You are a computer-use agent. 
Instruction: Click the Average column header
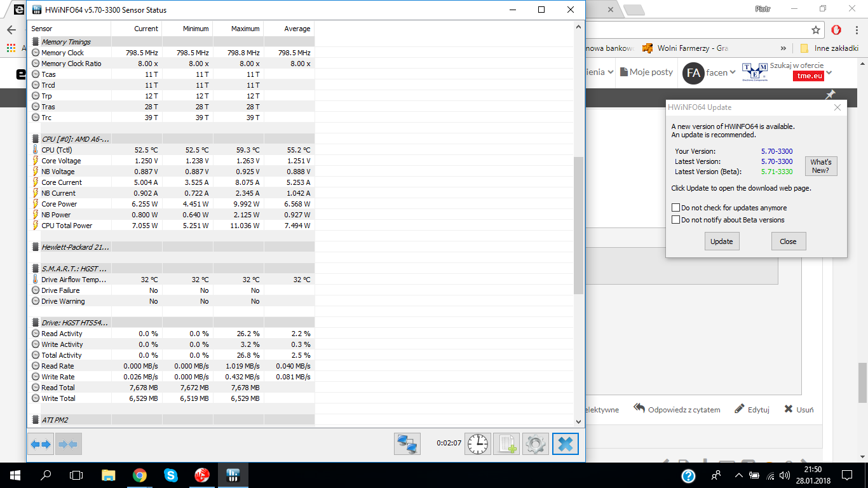click(x=288, y=29)
